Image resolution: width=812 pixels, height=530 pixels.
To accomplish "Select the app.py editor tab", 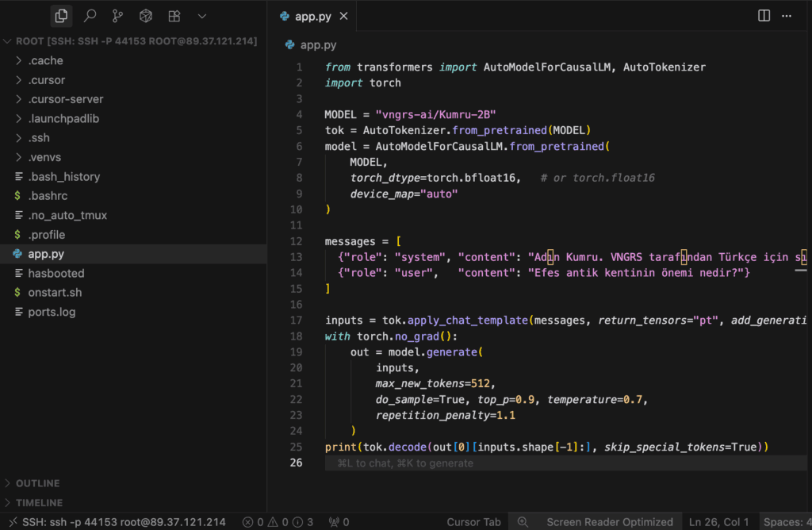I will coord(312,17).
